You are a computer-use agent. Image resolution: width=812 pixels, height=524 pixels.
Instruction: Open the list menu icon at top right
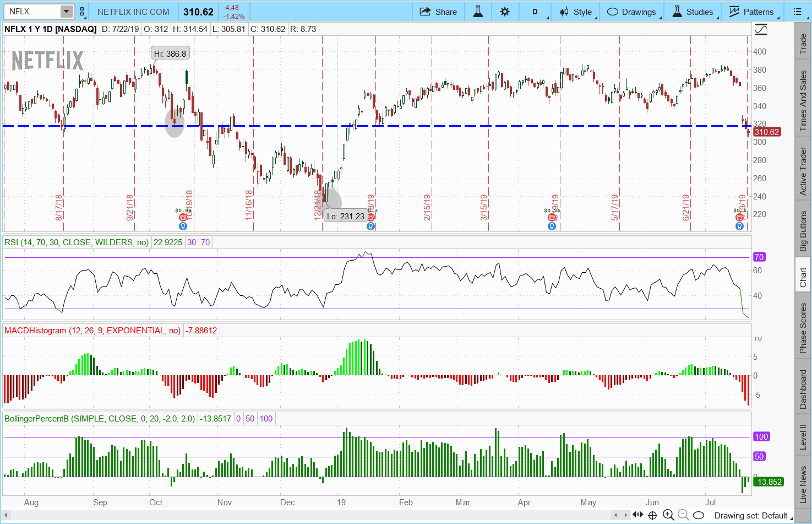[x=797, y=12]
